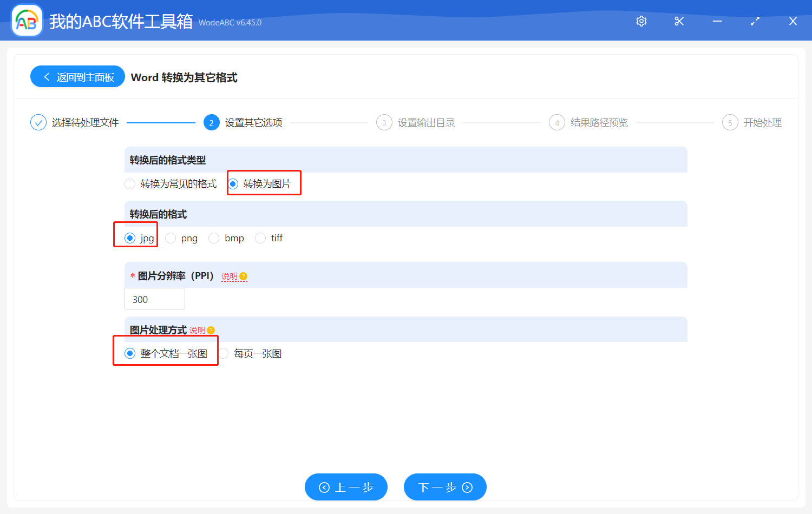Select the bmp output format

tap(214, 238)
